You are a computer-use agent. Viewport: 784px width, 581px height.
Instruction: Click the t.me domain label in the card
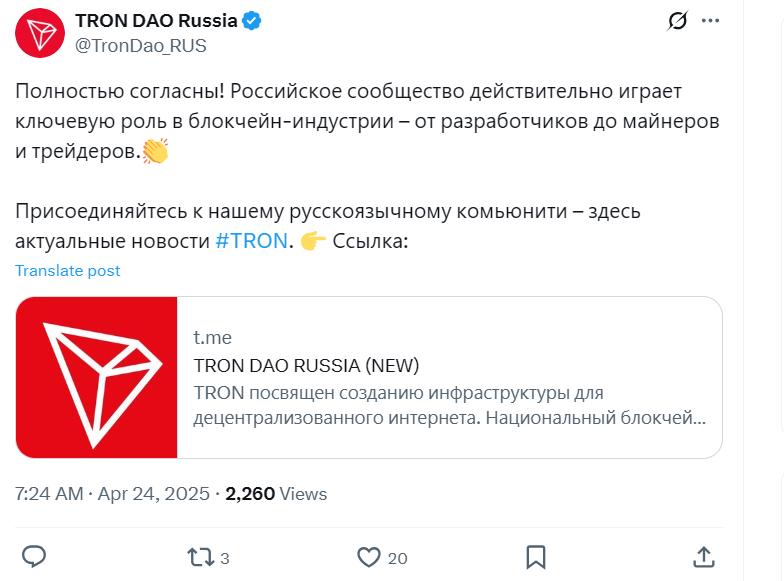click(x=212, y=338)
